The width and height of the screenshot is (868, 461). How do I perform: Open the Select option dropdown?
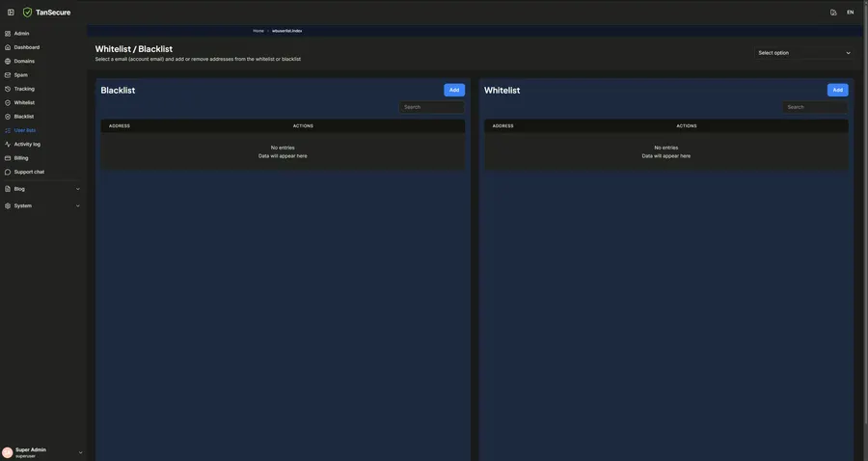tap(803, 53)
